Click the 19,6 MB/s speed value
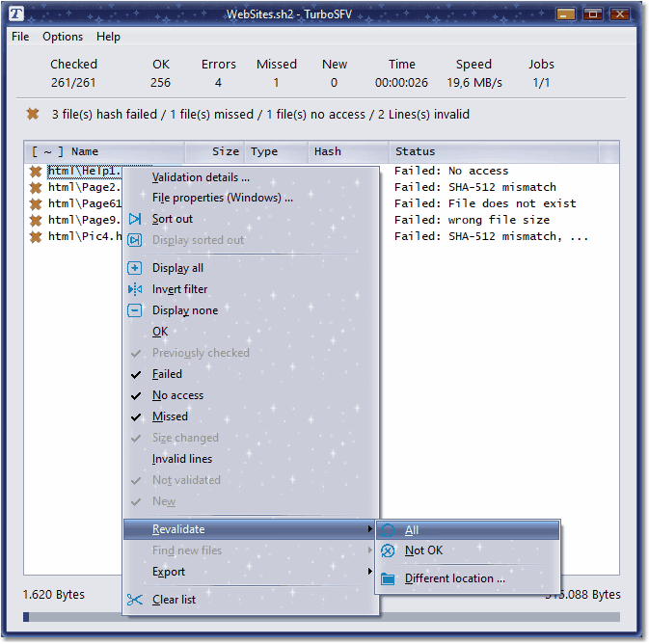Viewport: 649px width, 644px height. pyautogui.click(x=474, y=83)
